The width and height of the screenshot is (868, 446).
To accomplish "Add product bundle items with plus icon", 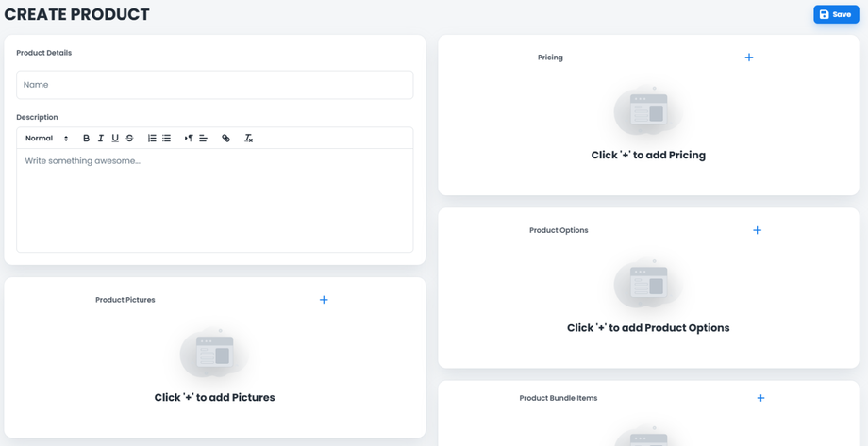I will pyautogui.click(x=760, y=398).
